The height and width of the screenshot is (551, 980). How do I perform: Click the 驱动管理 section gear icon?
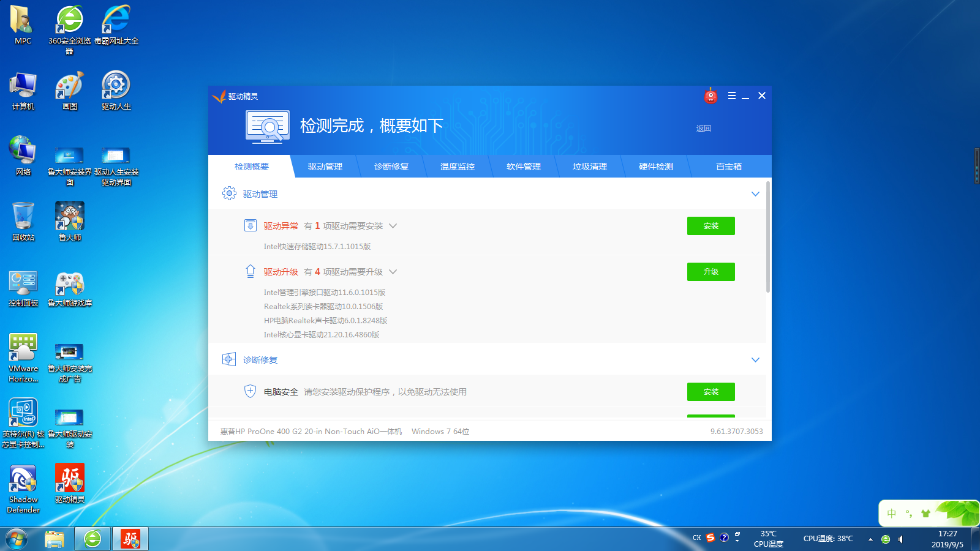[x=229, y=193]
